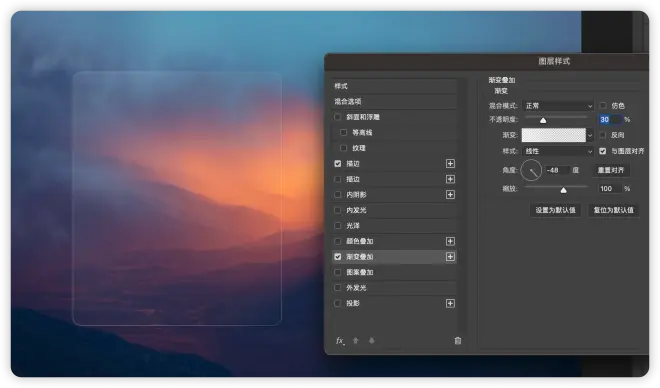The height and width of the screenshot is (388, 660).
Task: Click the 不透明度 slider handle
Action: click(543, 120)
